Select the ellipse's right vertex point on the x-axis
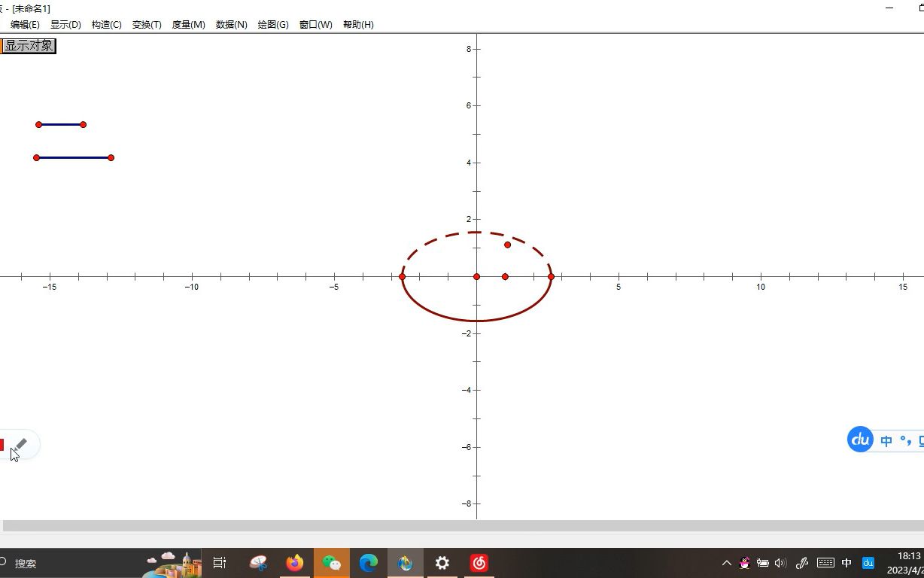Viewport: 924px width, 578px height. (552, 277)
